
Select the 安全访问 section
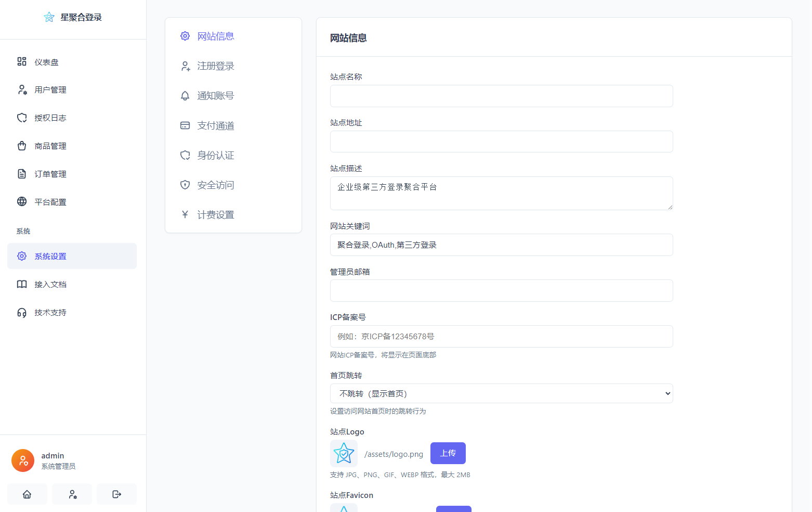coord(216,185)
